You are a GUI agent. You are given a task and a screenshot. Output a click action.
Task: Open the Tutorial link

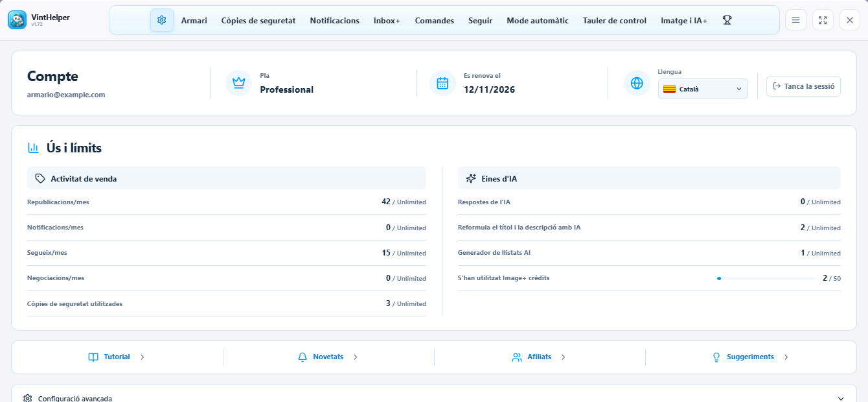[x=117, y=357]
